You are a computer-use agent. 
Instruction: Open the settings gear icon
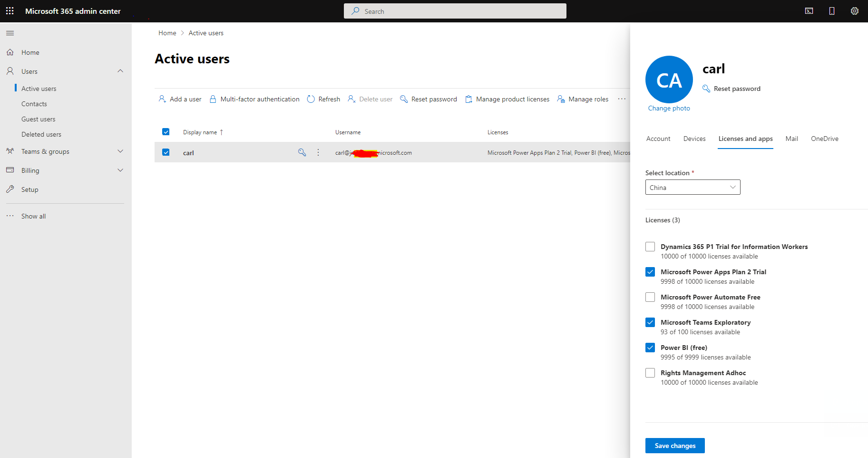pos(855,11)
